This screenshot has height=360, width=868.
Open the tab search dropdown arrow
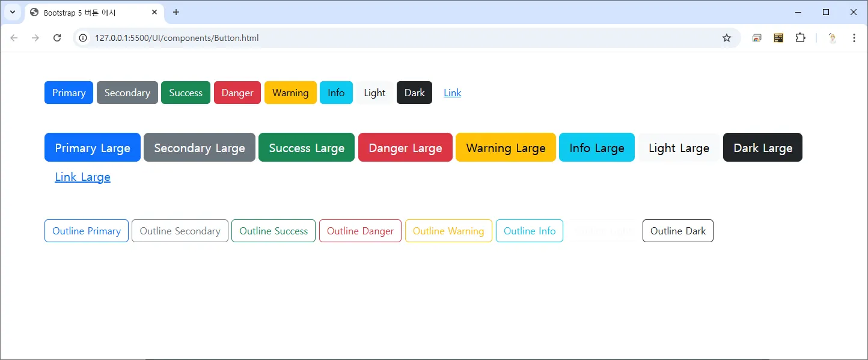click(12, 12)
